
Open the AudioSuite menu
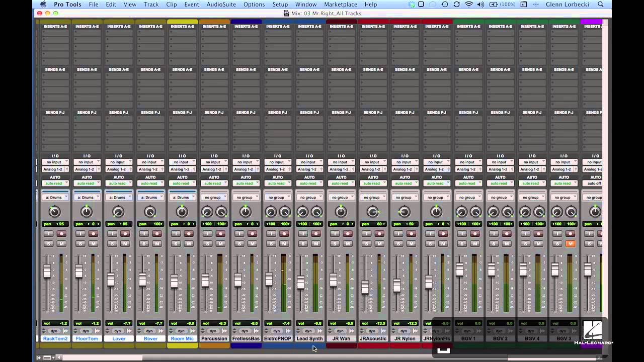pyautogui.click(x=221, y=5)
